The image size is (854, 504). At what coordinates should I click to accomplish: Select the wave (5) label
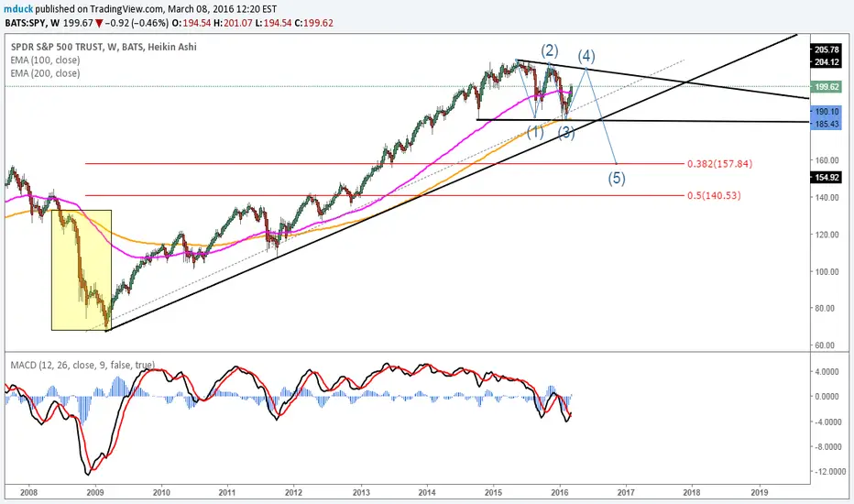point(617,178)
